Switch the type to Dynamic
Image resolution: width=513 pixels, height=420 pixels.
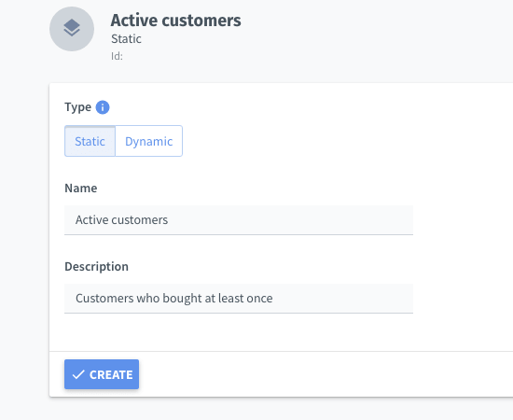click(x=149, y=141)
